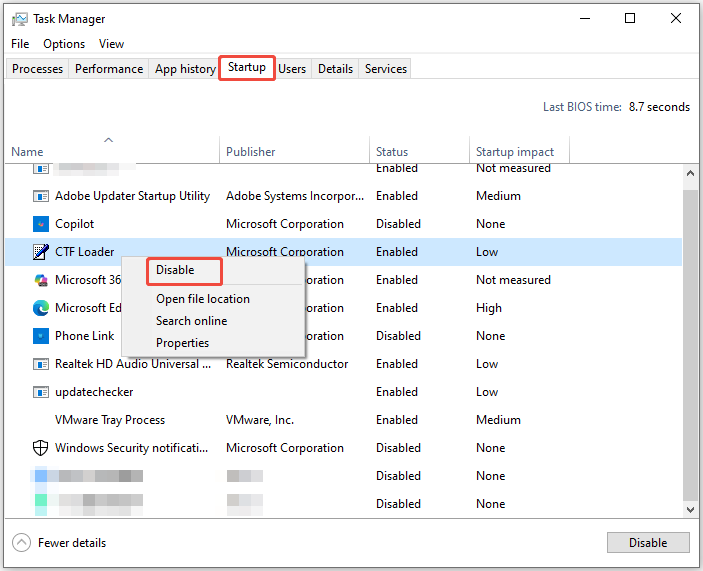Click Medium impact in VMware Tray Process row
The width and height of the screenshot is (703, 571).
point(498,420)
